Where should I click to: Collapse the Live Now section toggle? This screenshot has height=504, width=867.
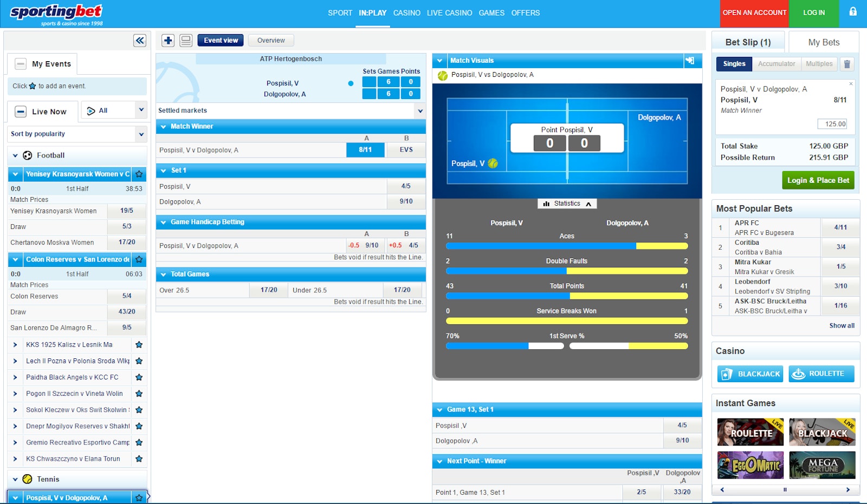coord(21,112)
